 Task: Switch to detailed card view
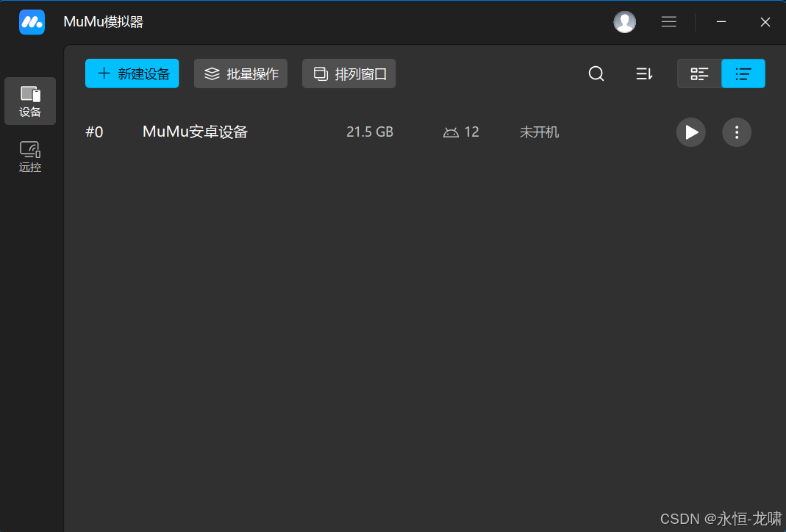pyautogui.click(x=699, y=73)
